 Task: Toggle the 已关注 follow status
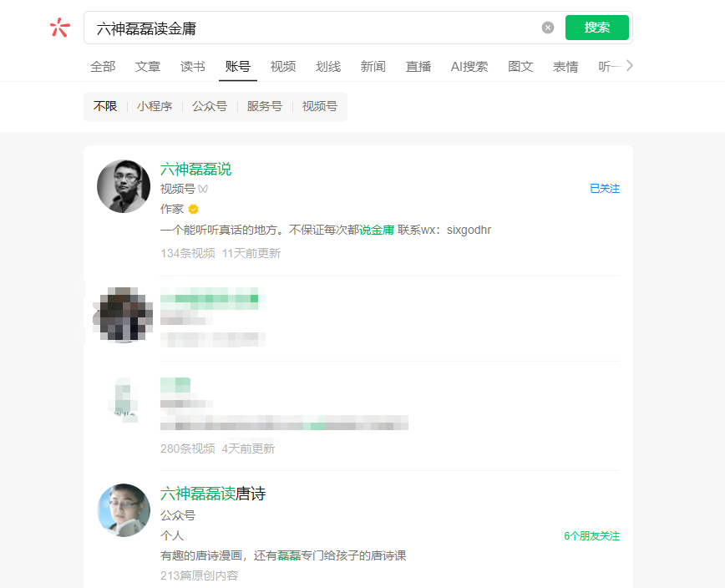[x=605, y=189]
